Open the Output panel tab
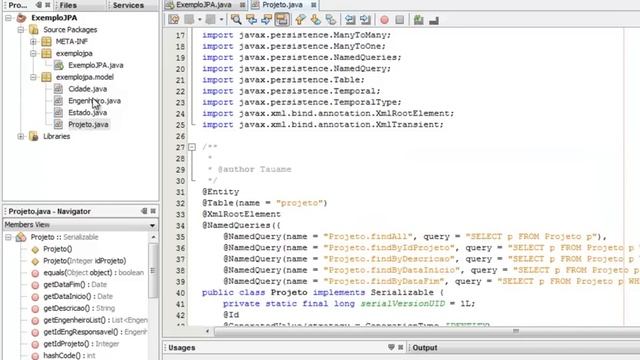 coord(424,348)
